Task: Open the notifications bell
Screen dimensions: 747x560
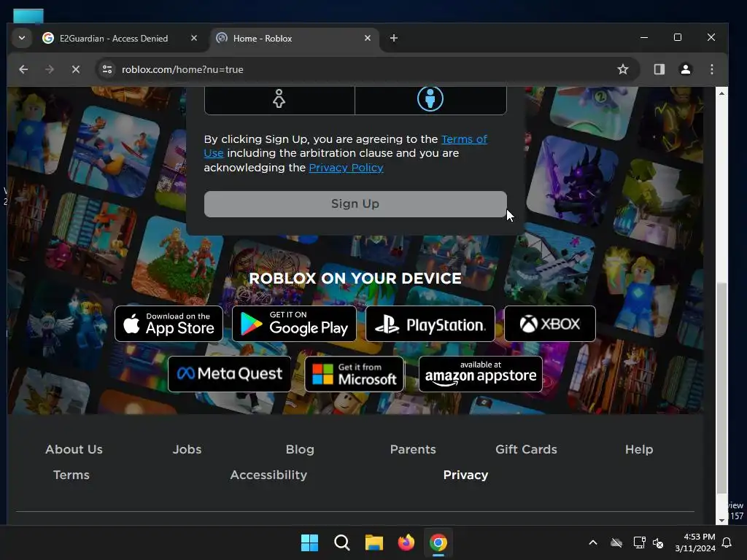Action: coord(727,542)
